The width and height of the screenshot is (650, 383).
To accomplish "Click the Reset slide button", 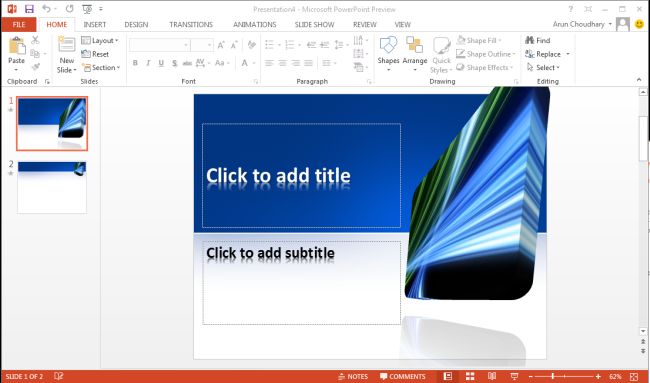I will pos(95,54).
